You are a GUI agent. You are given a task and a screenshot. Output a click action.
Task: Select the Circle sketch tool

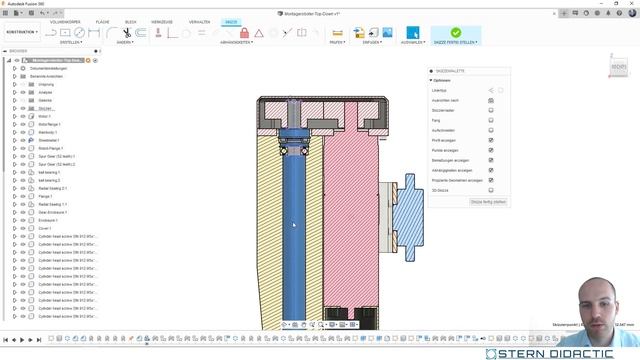pos(79,33)
